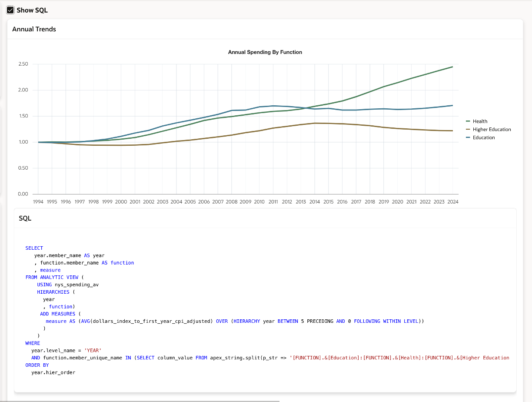The image size is (532, 402).
Task: Click the Higher Education legend color marker
Action: click(468, 130)
